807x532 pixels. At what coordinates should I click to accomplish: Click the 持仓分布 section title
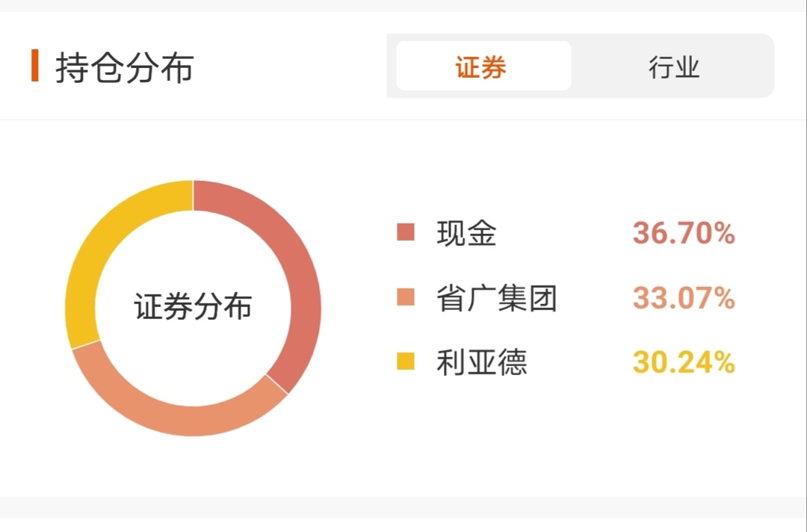tap(125, 67)
